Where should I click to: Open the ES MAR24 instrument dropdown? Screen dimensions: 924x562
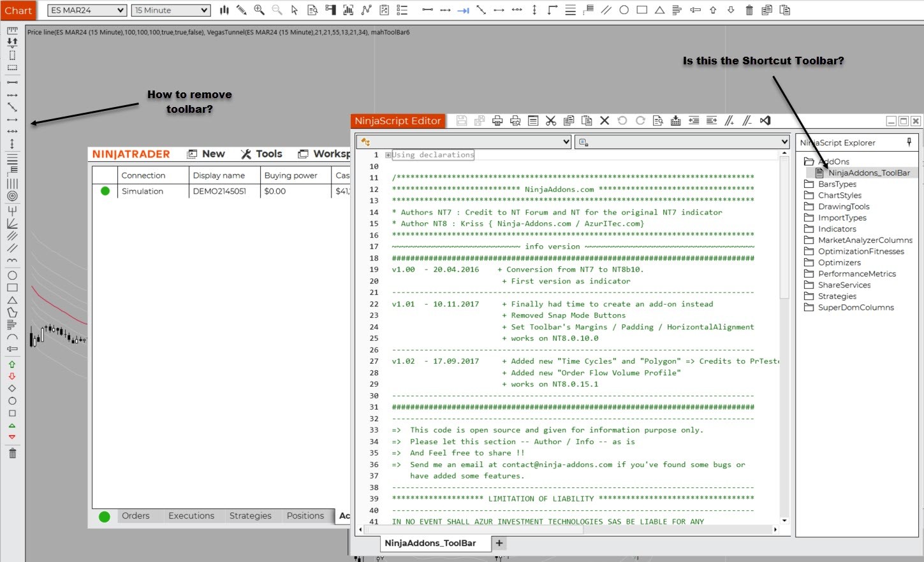(x=87, y=10)
